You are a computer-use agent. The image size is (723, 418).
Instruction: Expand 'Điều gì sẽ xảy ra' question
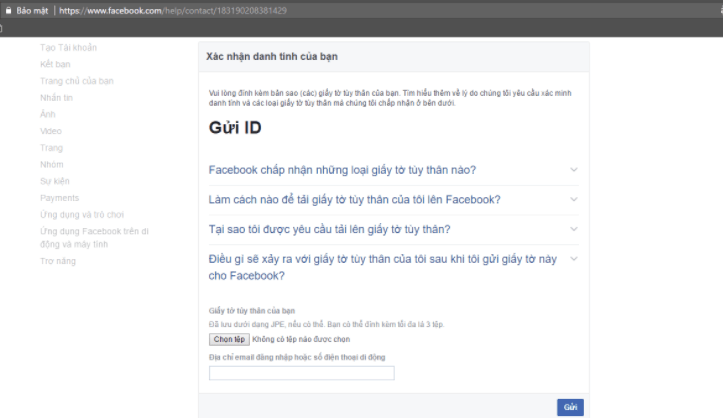pos(383,267)
